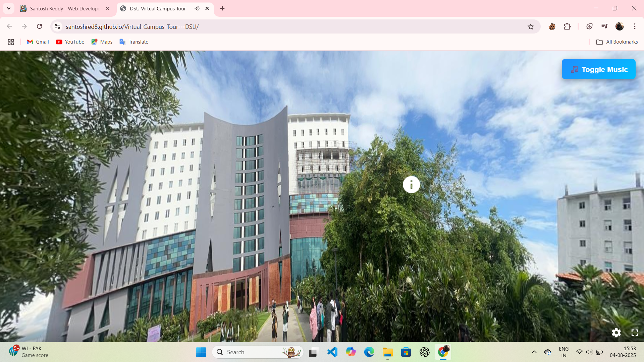Show hidden system tray icons chevron
Screen dimensions: 644x362
tap(534, 352)
